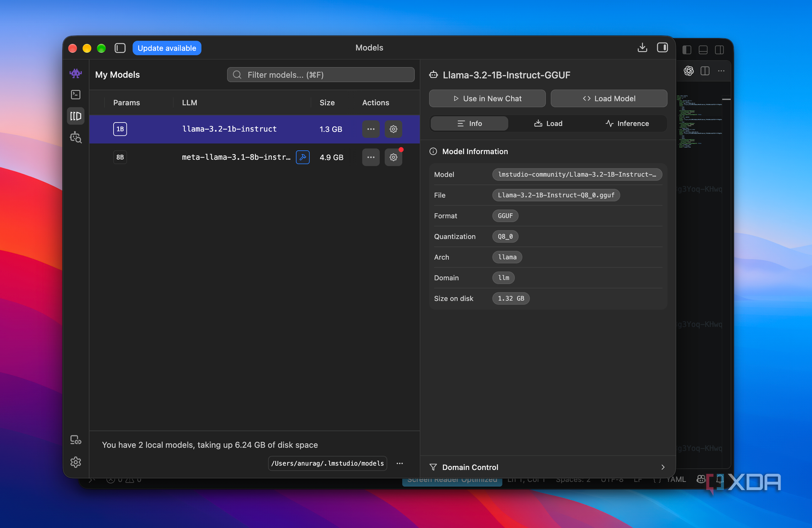Open the downloads icon in the title bar
Image resolution: width=812 pixels, height=528 pixels.
point(642,47)
